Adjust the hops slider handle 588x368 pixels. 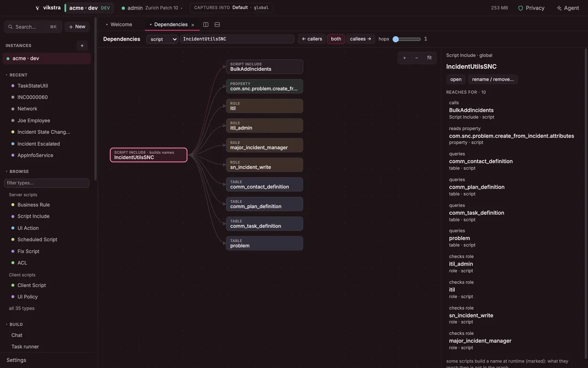396,39
